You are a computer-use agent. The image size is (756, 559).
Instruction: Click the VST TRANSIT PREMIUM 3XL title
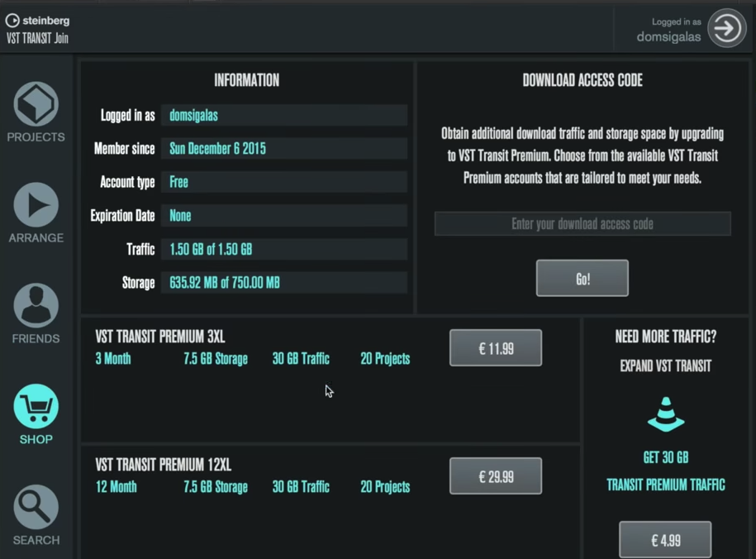tap(160, 337)
